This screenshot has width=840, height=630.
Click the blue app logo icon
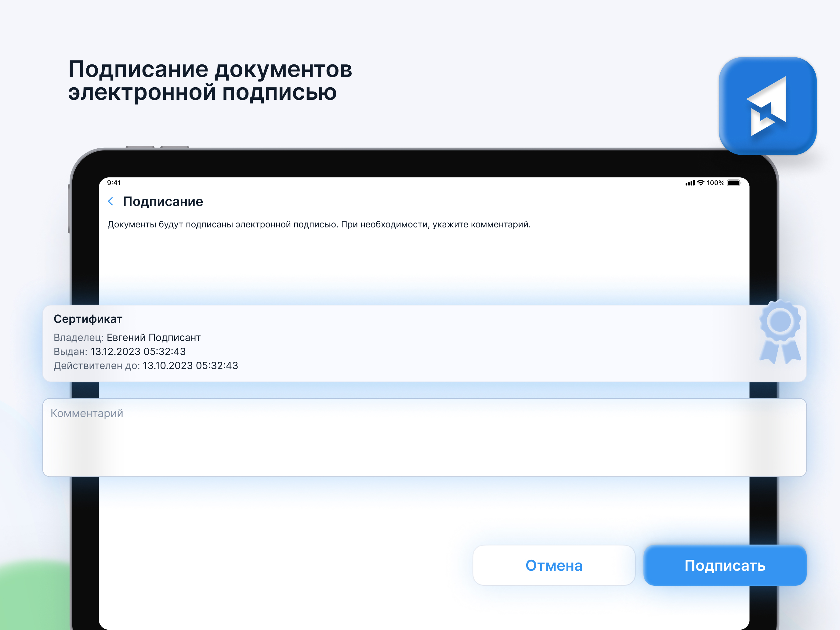767,106
